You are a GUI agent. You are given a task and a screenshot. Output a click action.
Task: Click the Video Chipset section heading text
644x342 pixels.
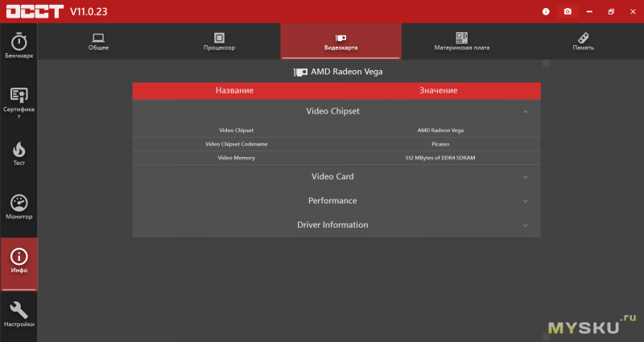click(332, 111)
